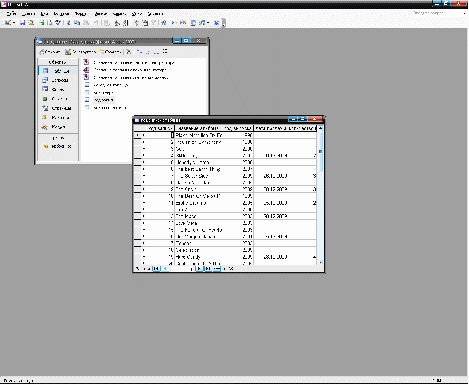This screenshot has height=385, width=469.
Task: Open the Tools menu
Action: click(x=119, y=14)
